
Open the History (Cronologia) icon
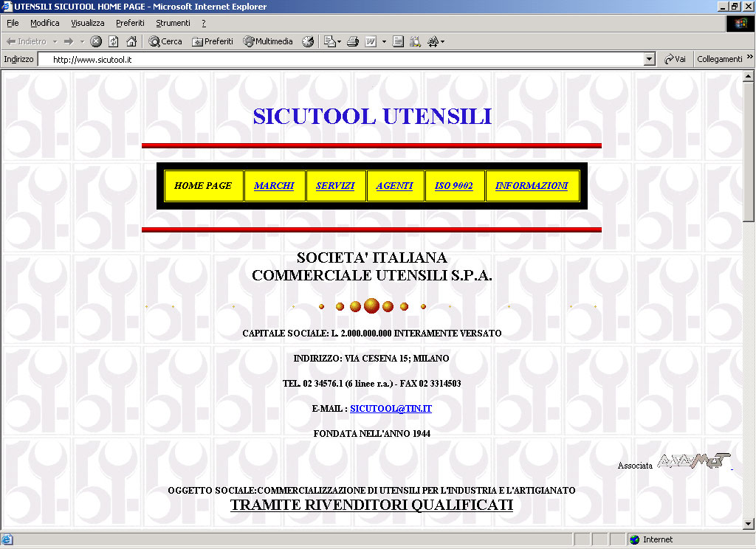308,41
